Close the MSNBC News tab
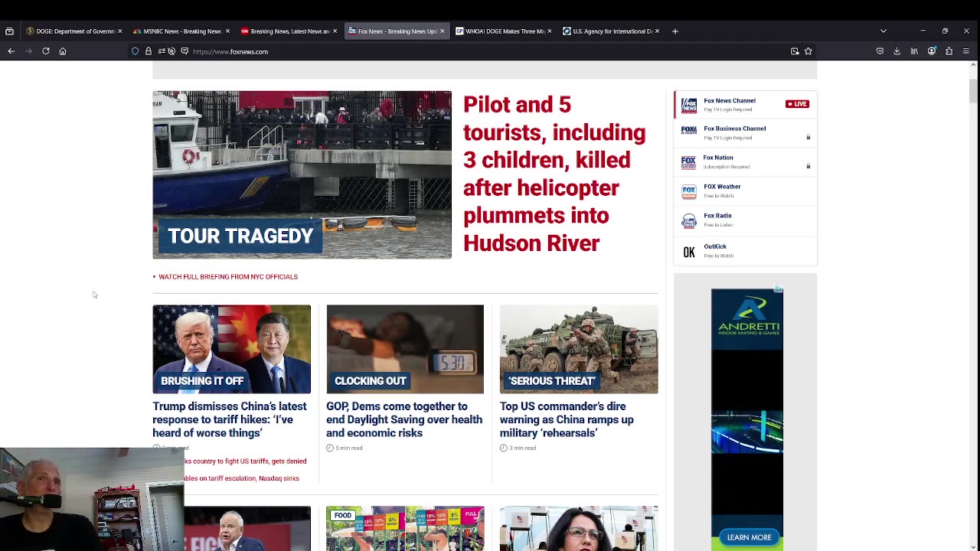 227,31
